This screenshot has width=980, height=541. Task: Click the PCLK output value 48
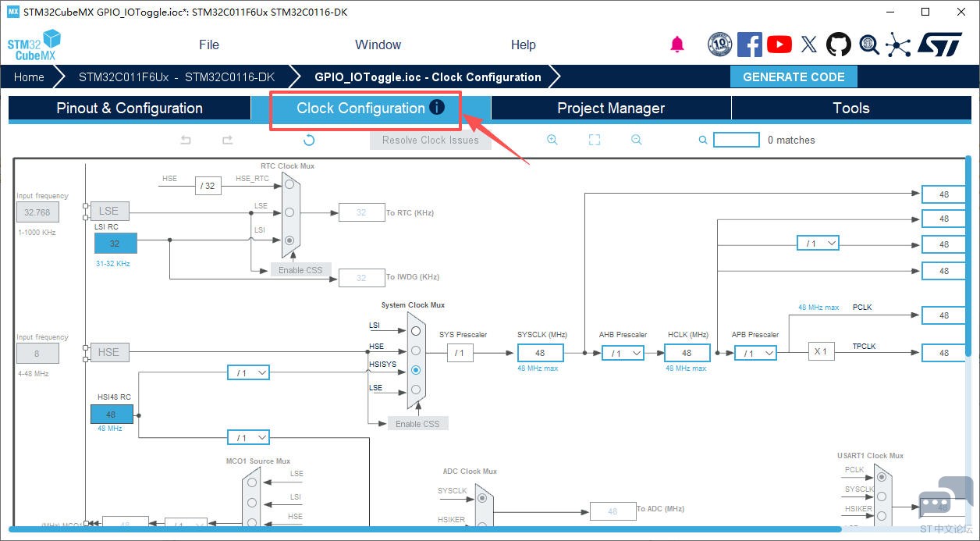point(944,315)
